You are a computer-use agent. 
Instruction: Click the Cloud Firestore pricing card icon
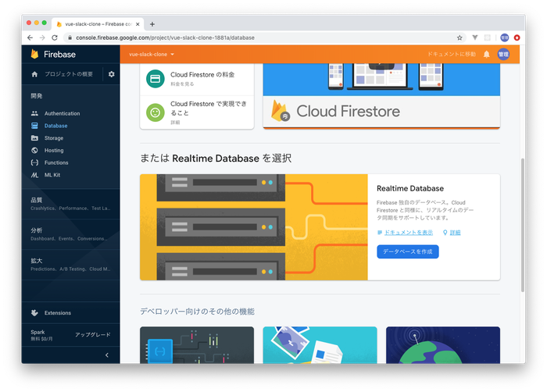[156, 78]
